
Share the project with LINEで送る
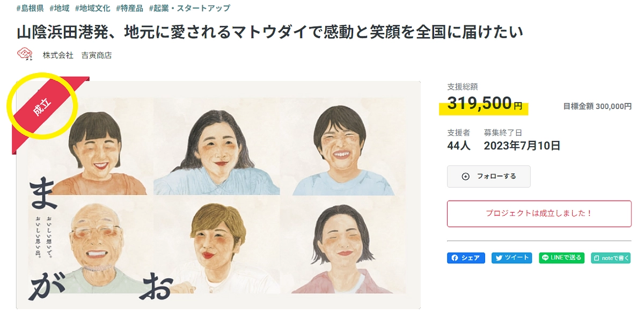coord(561,258)
